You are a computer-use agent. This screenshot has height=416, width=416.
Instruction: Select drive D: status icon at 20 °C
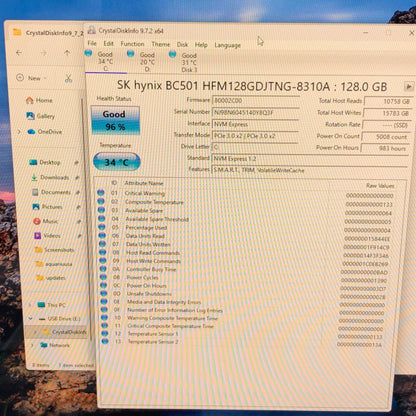pyautogui.click(x=131, y=54)
